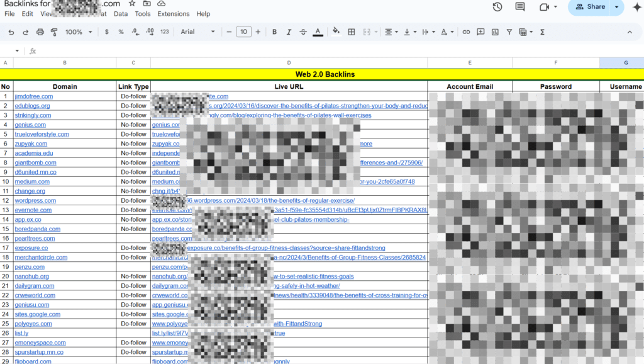Open vertical align dropdown
Image resolution: width=644 pixels, height=364 pixels.
[410, 32]
